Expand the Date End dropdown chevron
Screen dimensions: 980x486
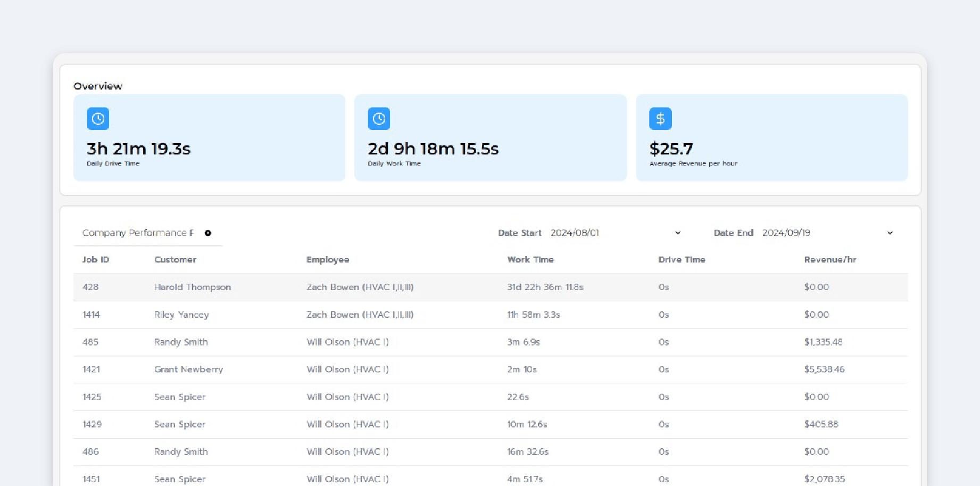point(890,233)
